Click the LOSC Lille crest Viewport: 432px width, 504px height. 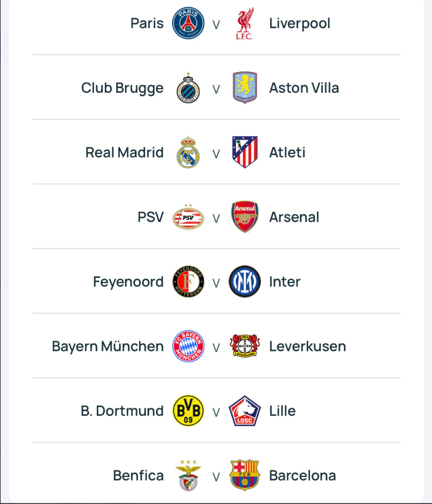(x=245, y=411)
